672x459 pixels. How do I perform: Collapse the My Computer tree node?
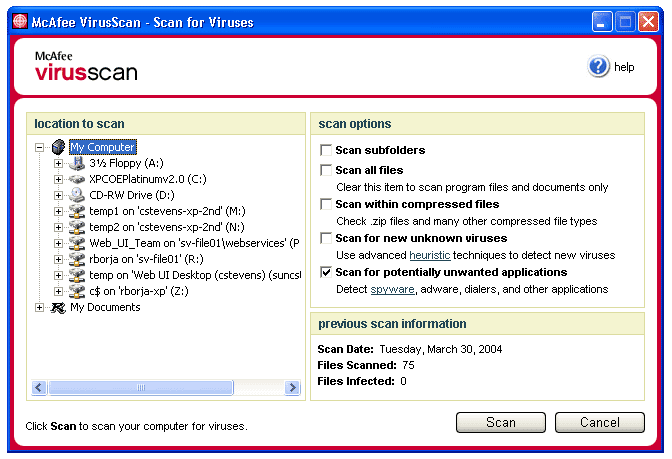tap(39, 147)
